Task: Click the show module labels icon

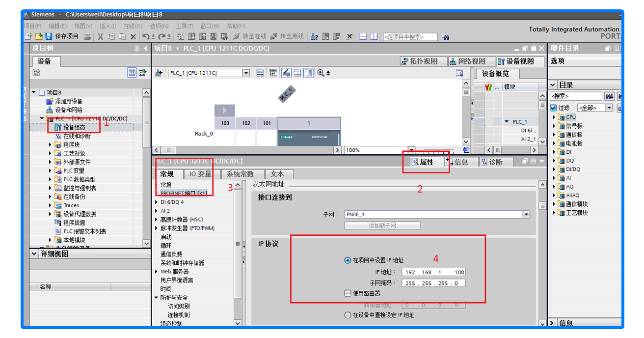Action: coord(273,73)
